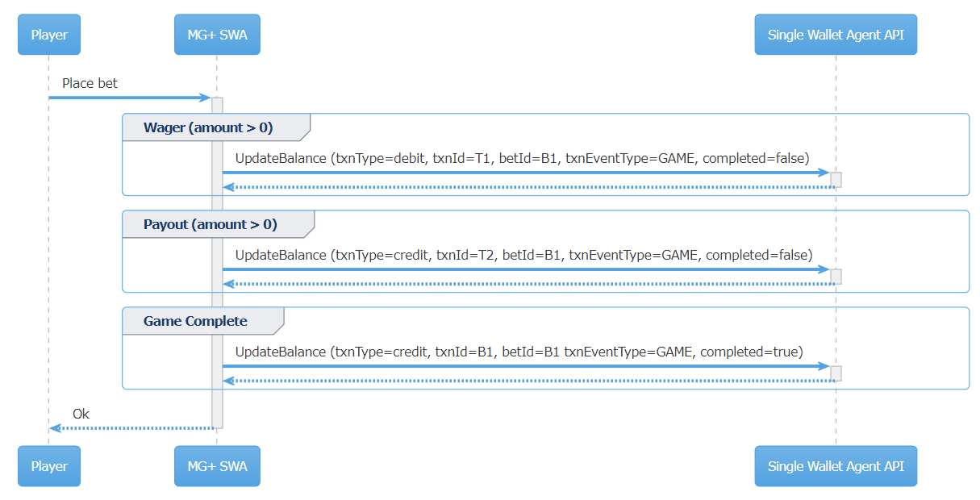Select the "Wager (amount > 0)" frame label
Screen dimensions: 980x500
[x=208, y=127]
